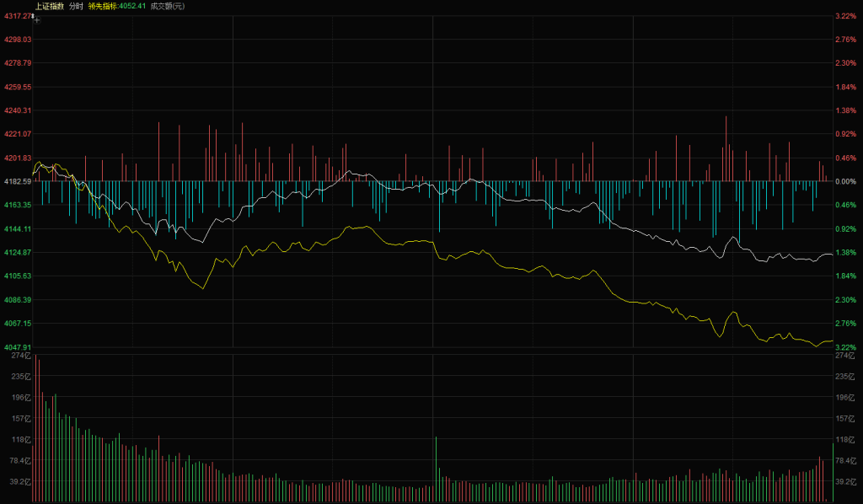This screenshot has width=863, height=504.
Task: Click the 4144.11 label on left price axis
Action: [16, 228]
